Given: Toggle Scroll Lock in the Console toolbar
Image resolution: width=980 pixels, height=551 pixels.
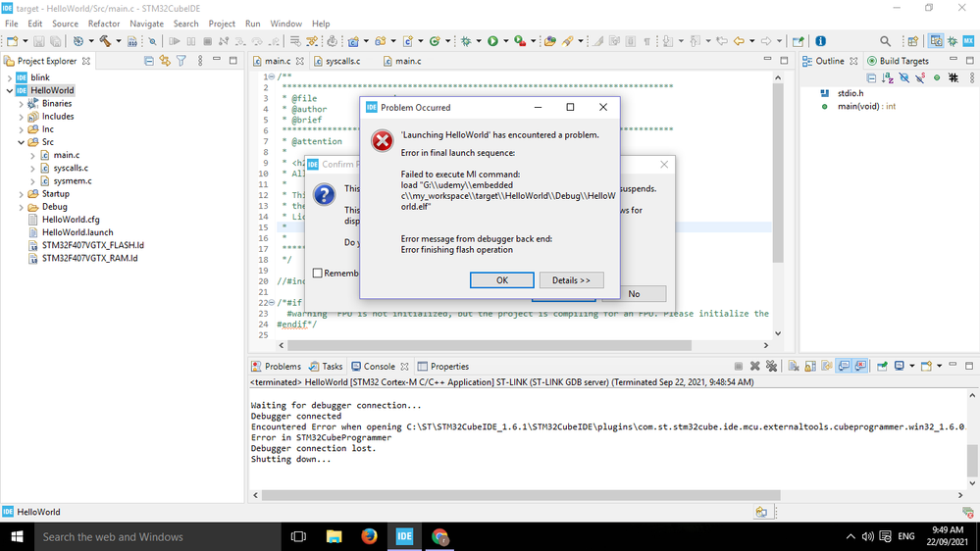Looking at the screenshot, I should (810, 366).
